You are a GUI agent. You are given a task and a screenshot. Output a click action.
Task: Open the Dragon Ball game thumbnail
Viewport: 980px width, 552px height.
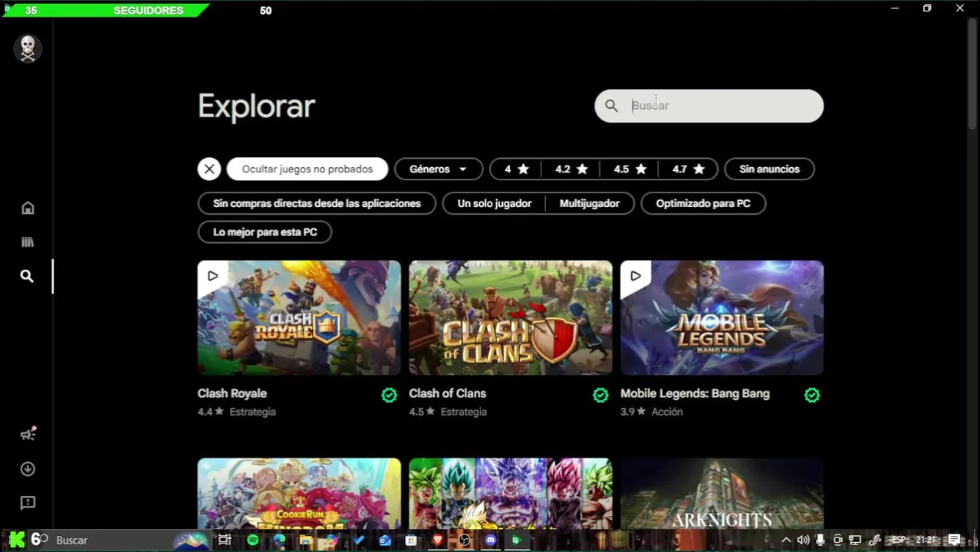(511, 494)
